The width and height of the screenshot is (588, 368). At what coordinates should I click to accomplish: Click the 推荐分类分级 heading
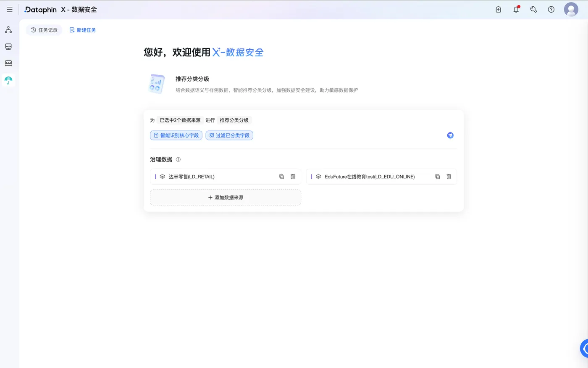[x=192, y=79]
